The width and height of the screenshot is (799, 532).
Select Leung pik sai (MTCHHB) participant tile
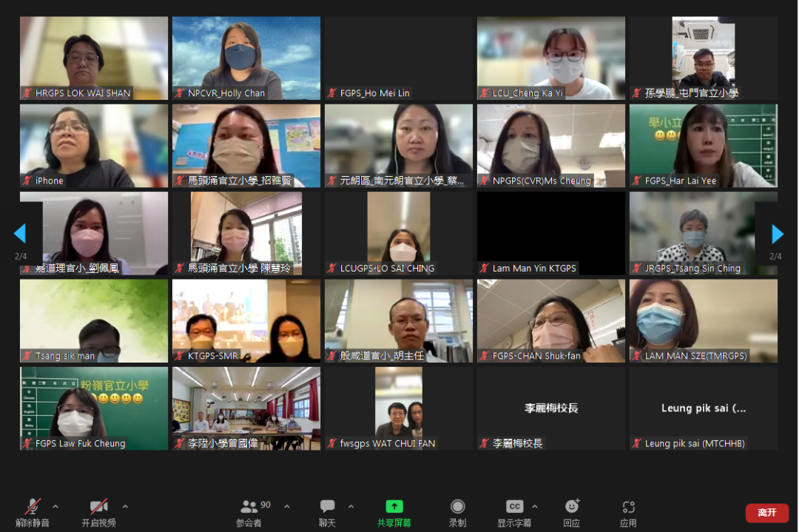click(x=704, y=408)
